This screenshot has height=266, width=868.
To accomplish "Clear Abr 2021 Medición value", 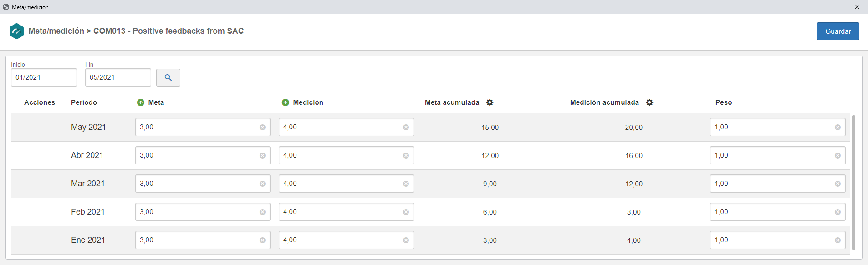I will [x=406, y=156].
